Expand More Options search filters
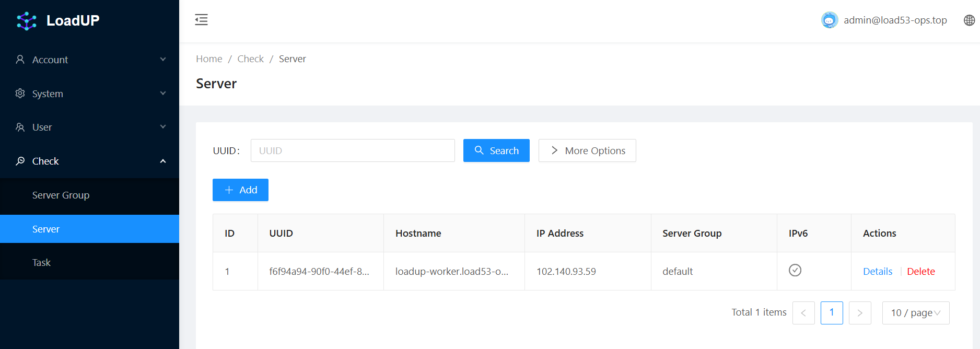The height and width of the screenshot is (349, 980). 587,150
